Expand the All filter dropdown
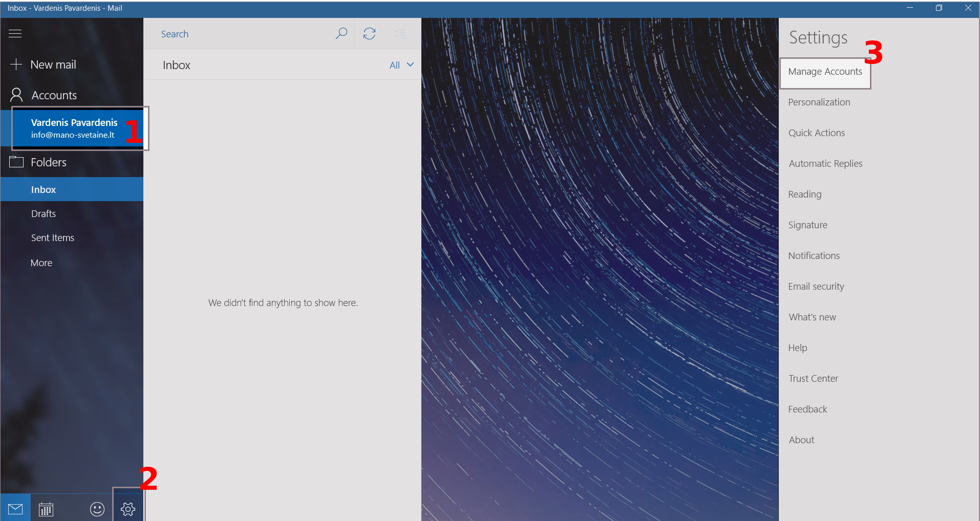Viewport: 980px width, 521px height. 401,65
